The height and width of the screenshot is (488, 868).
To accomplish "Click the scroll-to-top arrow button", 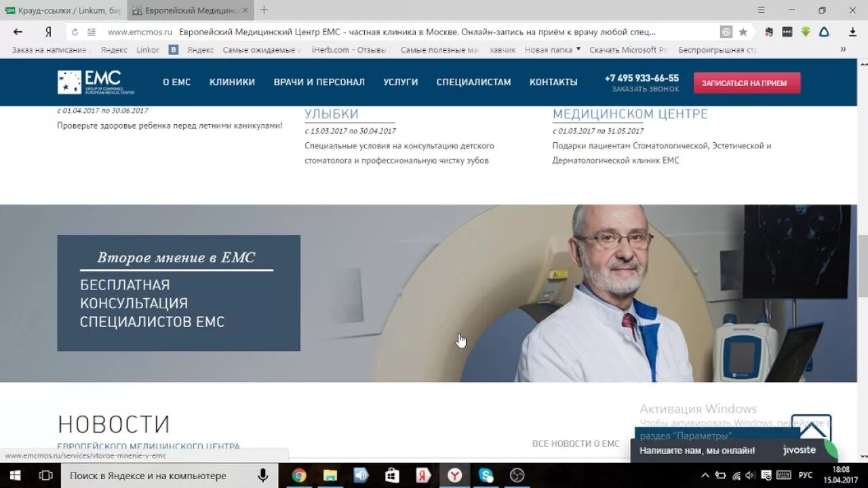I will 811,428.
